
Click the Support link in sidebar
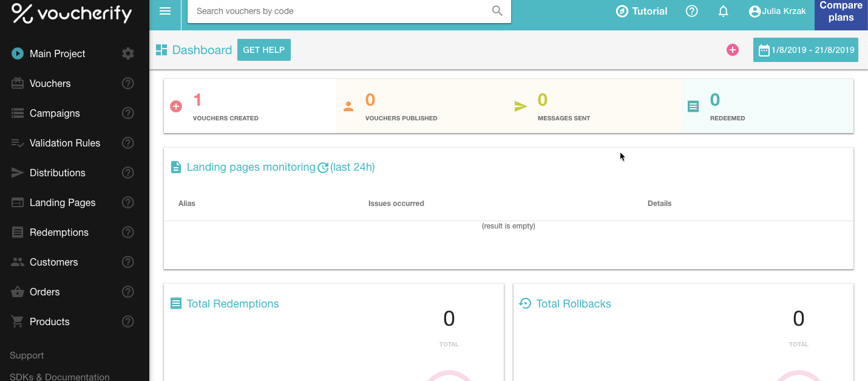(x=27, y=355)
